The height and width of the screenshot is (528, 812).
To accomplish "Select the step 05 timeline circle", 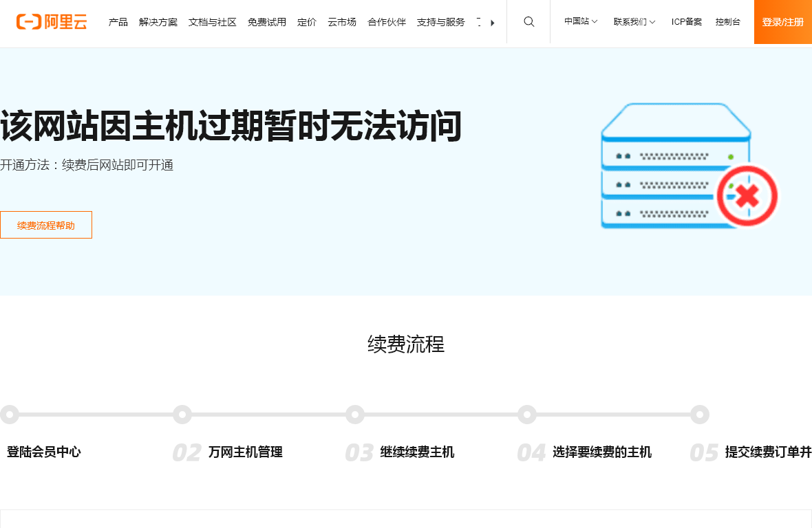I will pyautogui.click(x=699, y=415).
